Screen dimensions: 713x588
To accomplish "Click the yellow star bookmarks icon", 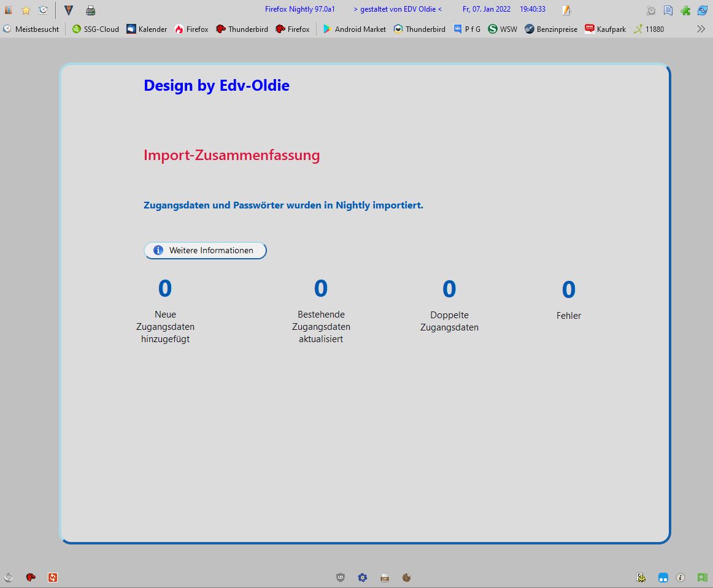I will pyautogui.click(x=26, y=10).
